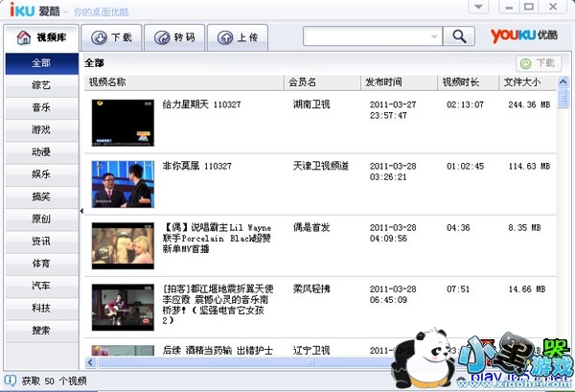The image size is (575, 392).
Task: Open the 下载 (Download) tab
Action: 110,37
